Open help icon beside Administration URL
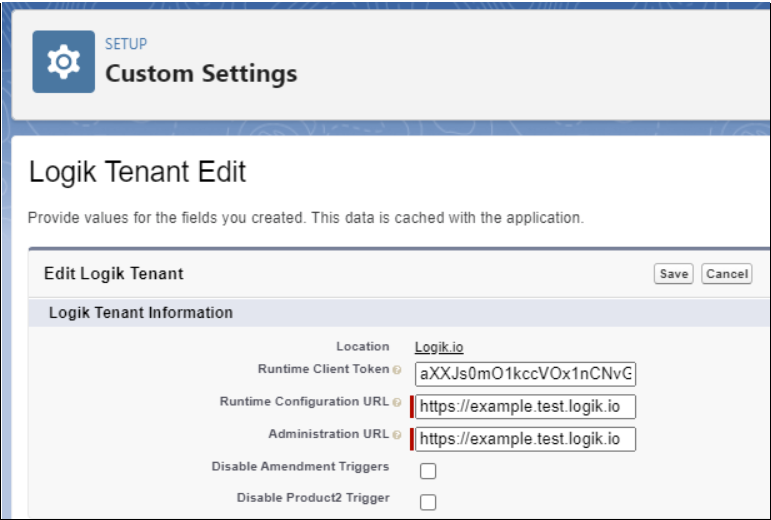Image resolution: width=771 pixels, height=520 pixels. (397, 434)
